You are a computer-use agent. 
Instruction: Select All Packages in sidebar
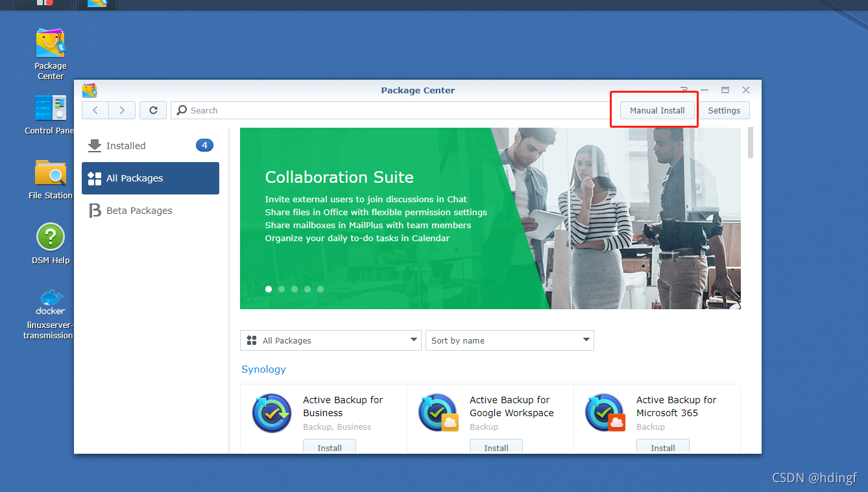pyautogui.click(x=151, y=178)
